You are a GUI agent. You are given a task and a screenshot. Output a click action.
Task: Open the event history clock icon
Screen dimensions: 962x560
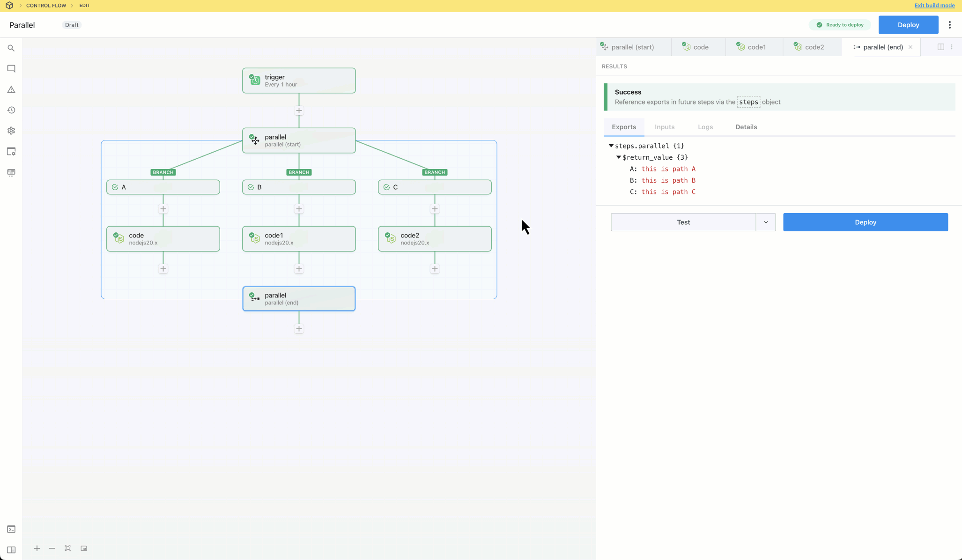(11, 110)
